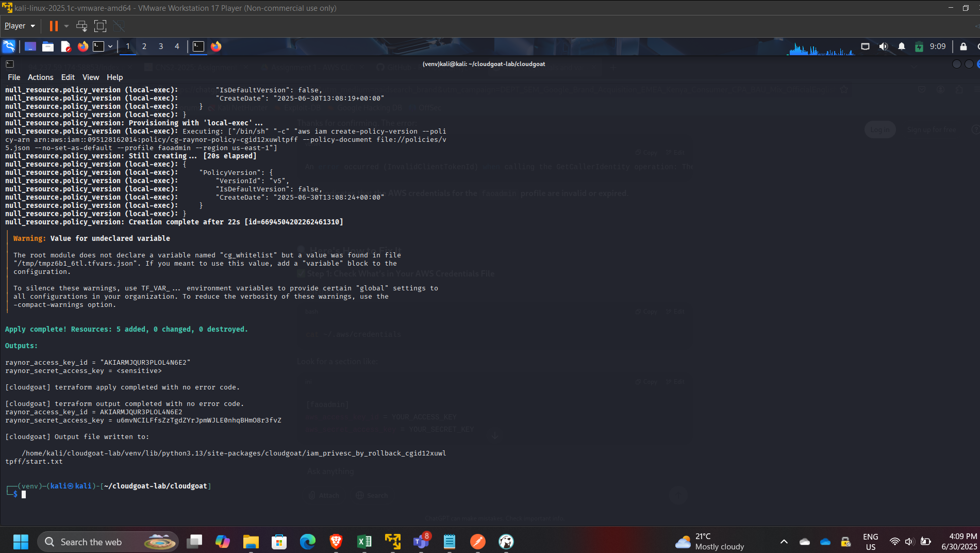The width and height of the screenshot is (980, 553).
Task: Switch to workspace 3
Action: (161, 46)
